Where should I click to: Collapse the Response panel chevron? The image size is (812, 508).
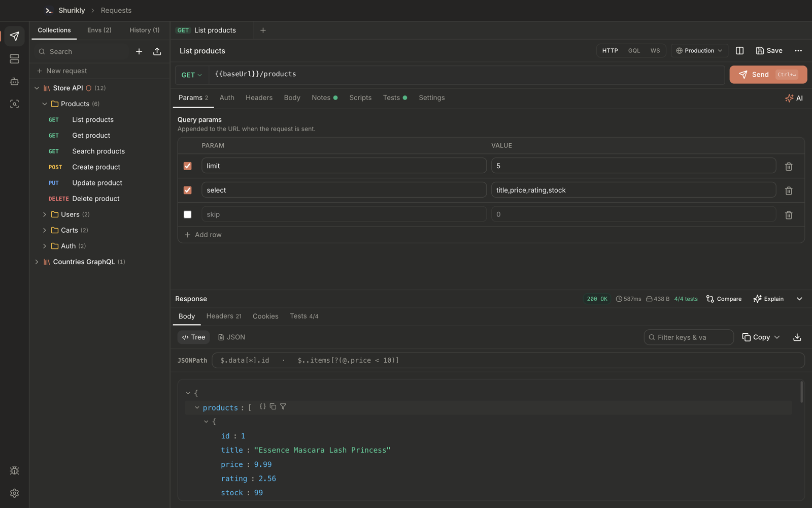coord(799,299)
